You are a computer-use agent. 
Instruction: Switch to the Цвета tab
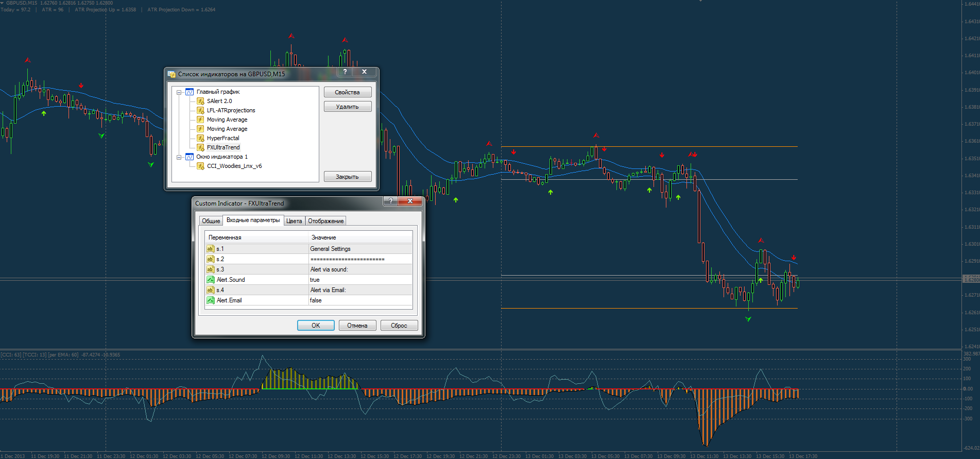[x=294, y=221]
